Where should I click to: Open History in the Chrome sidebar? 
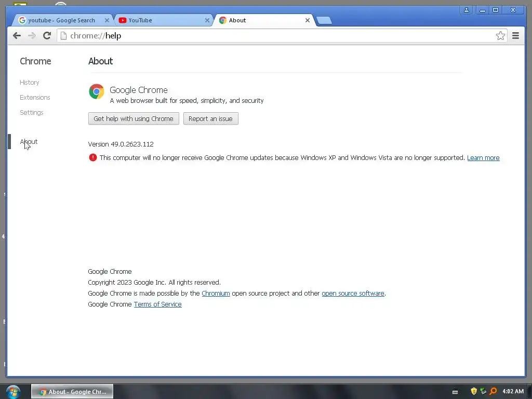click(30, 83)
